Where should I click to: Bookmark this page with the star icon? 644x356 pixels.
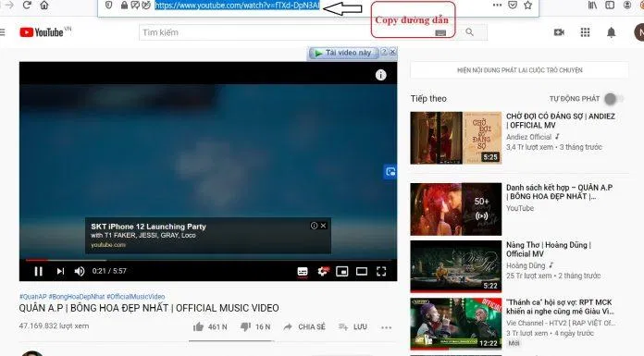pyautogui.click(x=527, y=6)
